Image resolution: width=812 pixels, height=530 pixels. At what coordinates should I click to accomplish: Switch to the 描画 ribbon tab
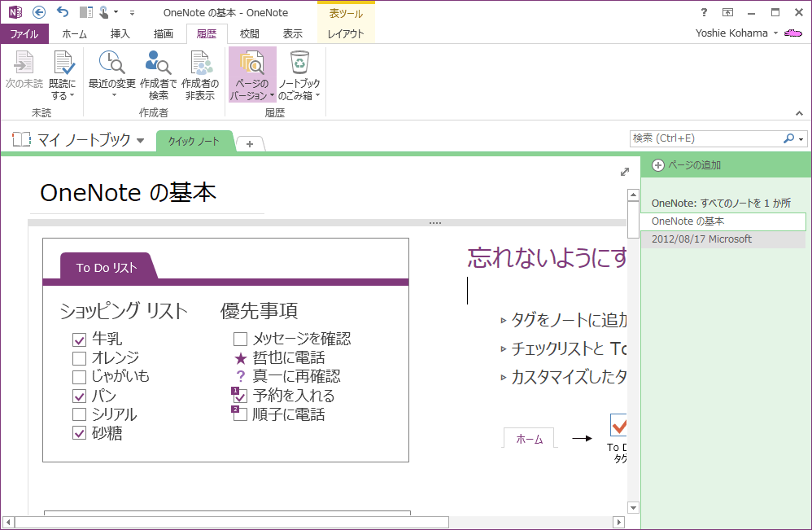163,33
